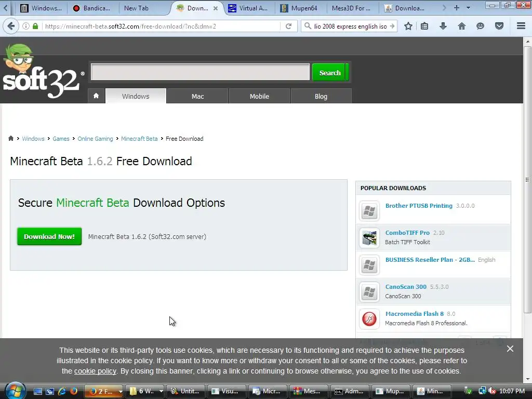The height and width of the screenshot is (399, 532).
Task: Open Brother PTUSB Printing link
Action: point(419,206)
